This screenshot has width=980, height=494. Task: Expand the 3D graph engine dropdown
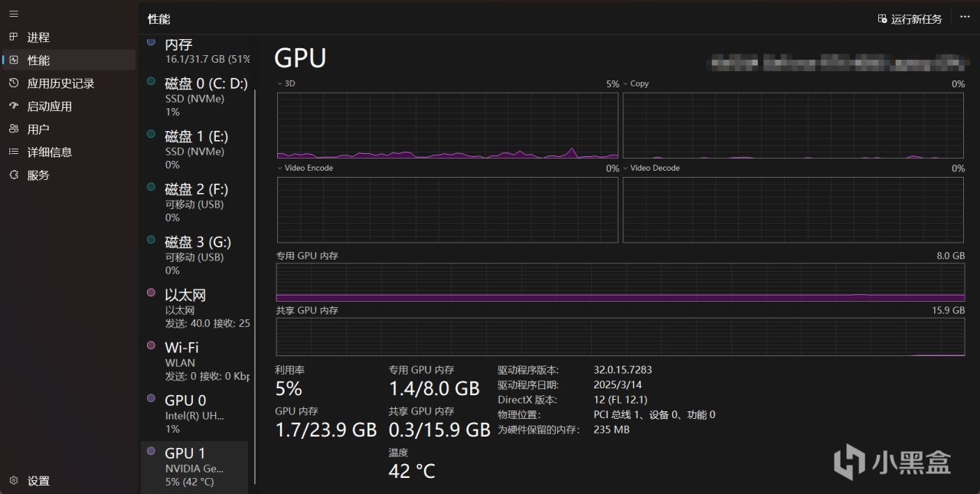pos(279,83)
